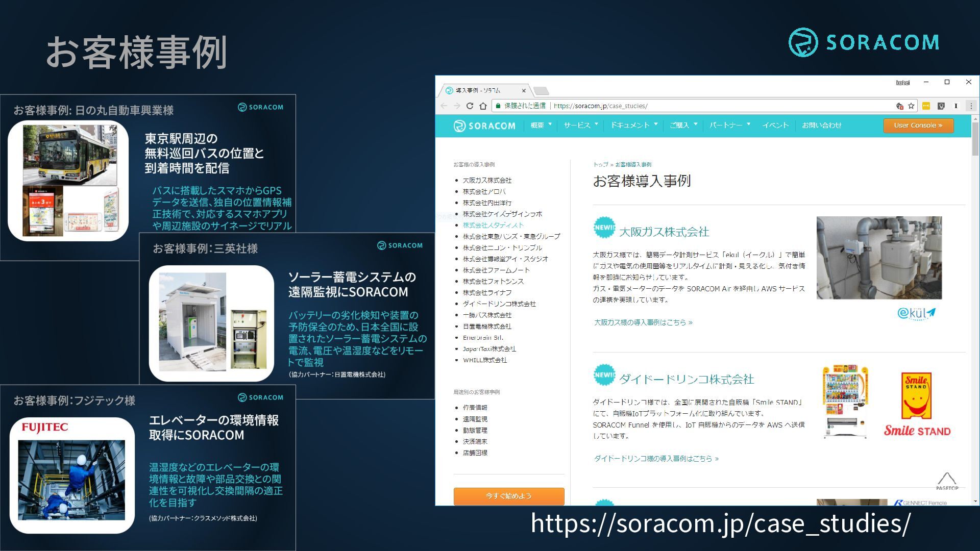Open the 動態管理 use-case category
Viewport: 980px width, 551px height.
[475, 430]
